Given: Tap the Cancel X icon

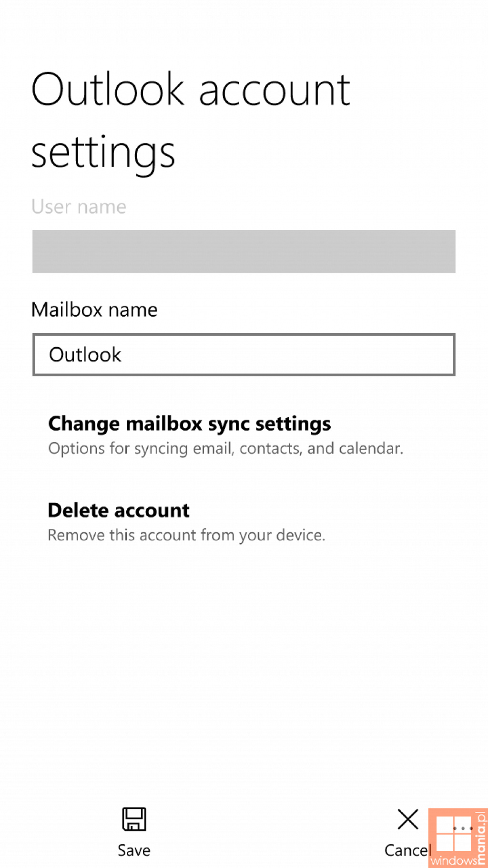Looking at the screenshot, I should coord(408,819).
